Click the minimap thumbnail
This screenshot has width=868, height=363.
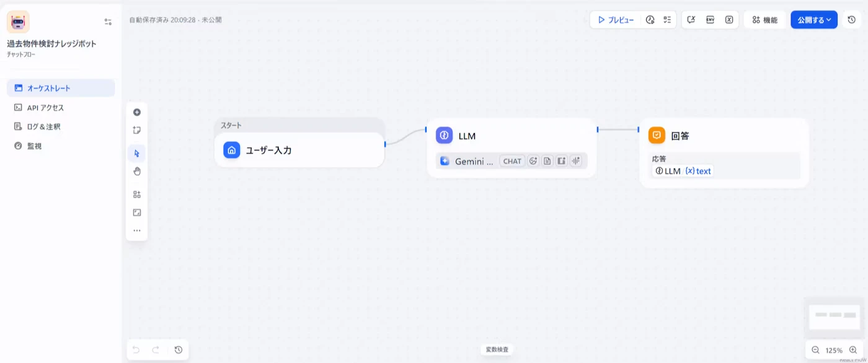tap(835, 317)
